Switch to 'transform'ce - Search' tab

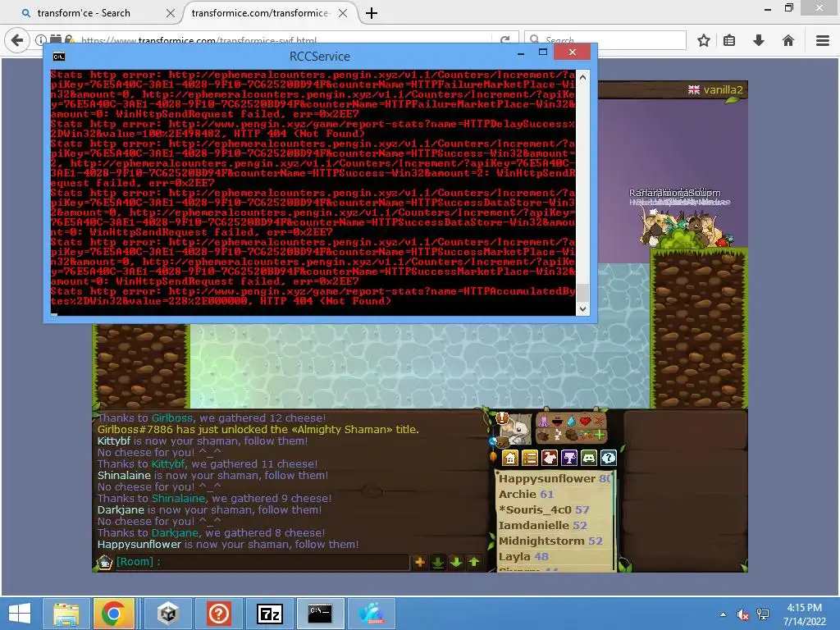pos(84,13)
